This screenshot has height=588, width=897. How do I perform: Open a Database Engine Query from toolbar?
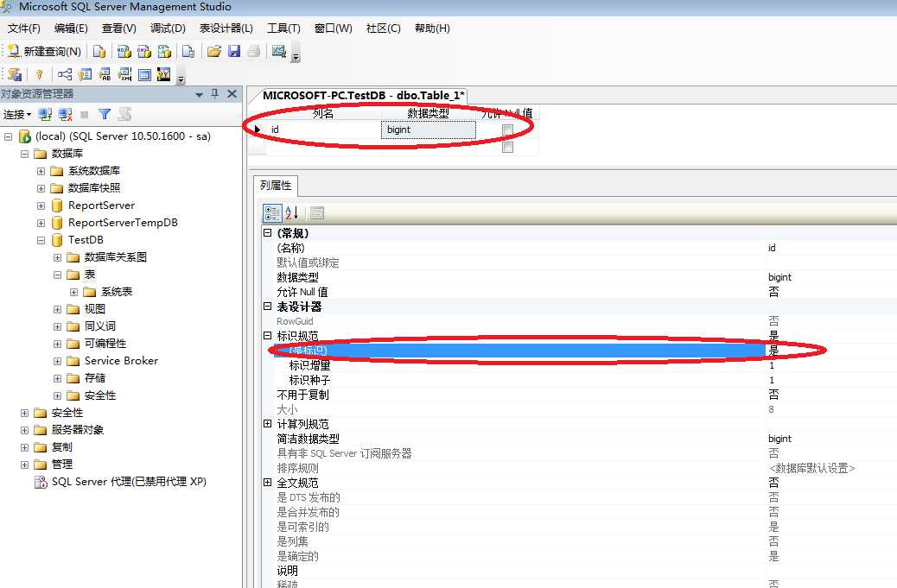[99, 52]
